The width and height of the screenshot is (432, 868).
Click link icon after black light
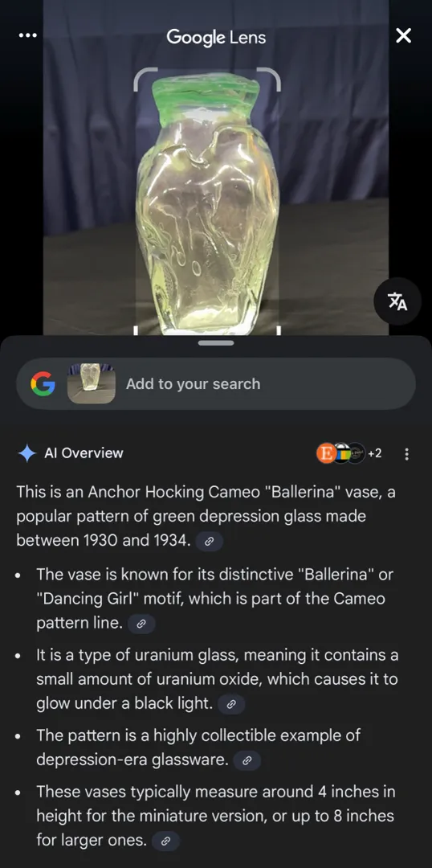(x=232, y=705)
